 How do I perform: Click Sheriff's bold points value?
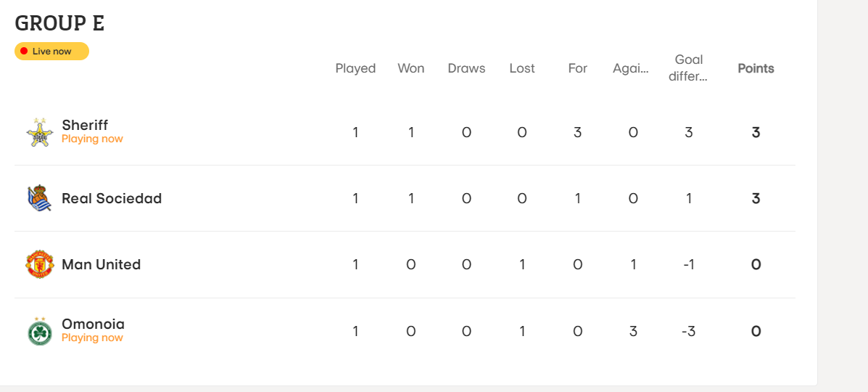pos(756,133)
